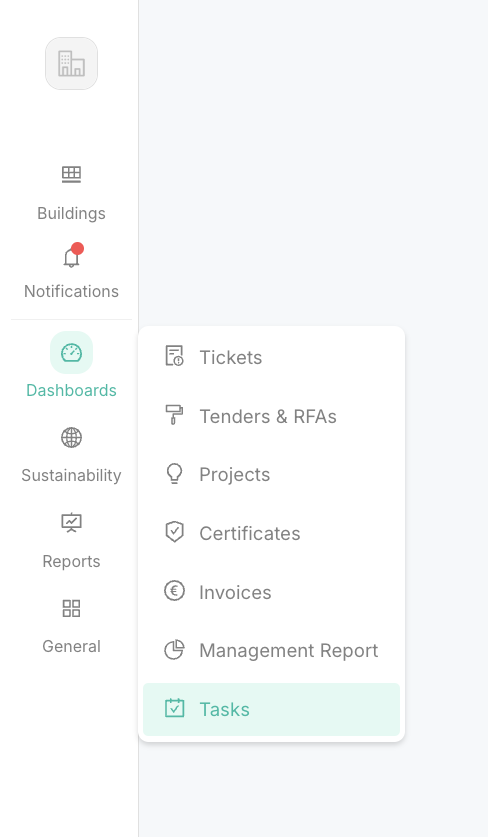The height and width of the screenshot is (837, 488).
Task: Click the Reports presentation chart icon
Action: [x=72, y=523]
